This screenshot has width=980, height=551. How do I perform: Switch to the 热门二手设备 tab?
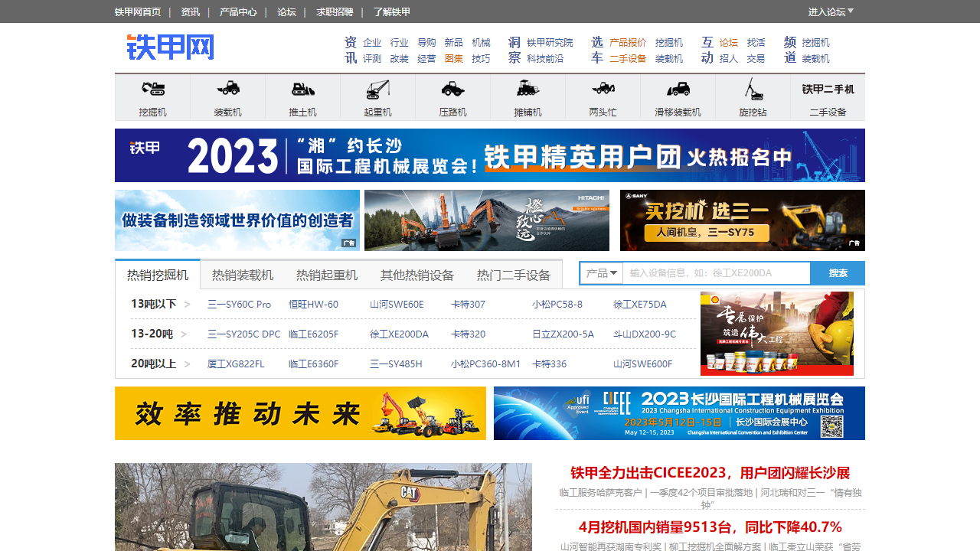coord(514,275)
